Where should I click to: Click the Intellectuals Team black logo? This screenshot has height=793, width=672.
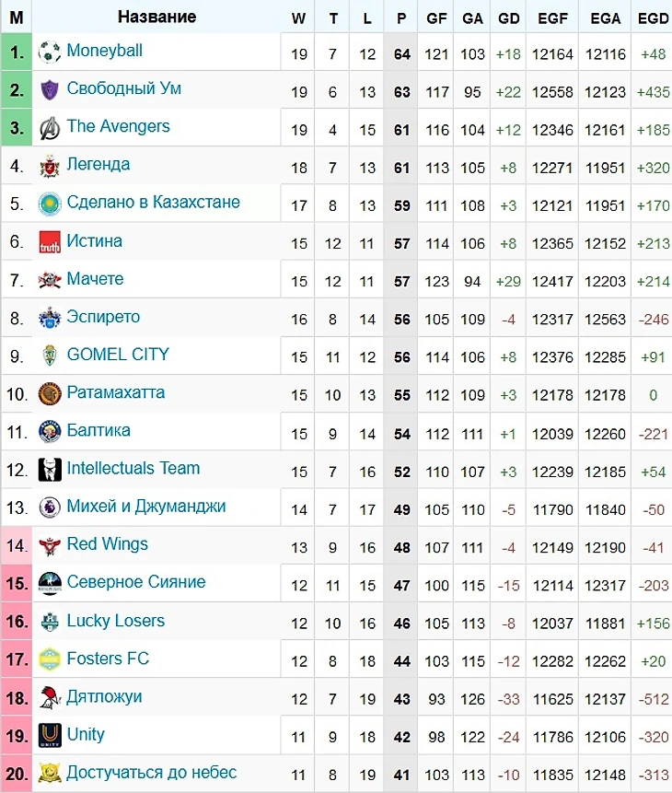point(50,470)
